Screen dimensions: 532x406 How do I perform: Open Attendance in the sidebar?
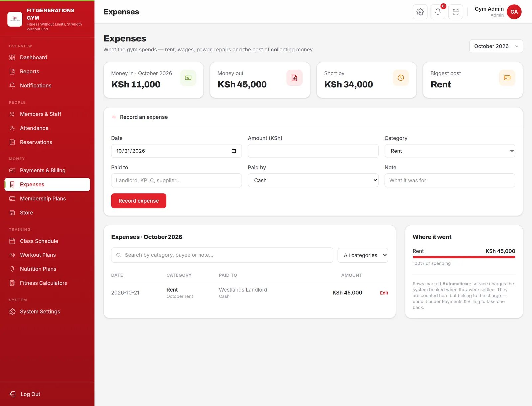coord(47,128)
